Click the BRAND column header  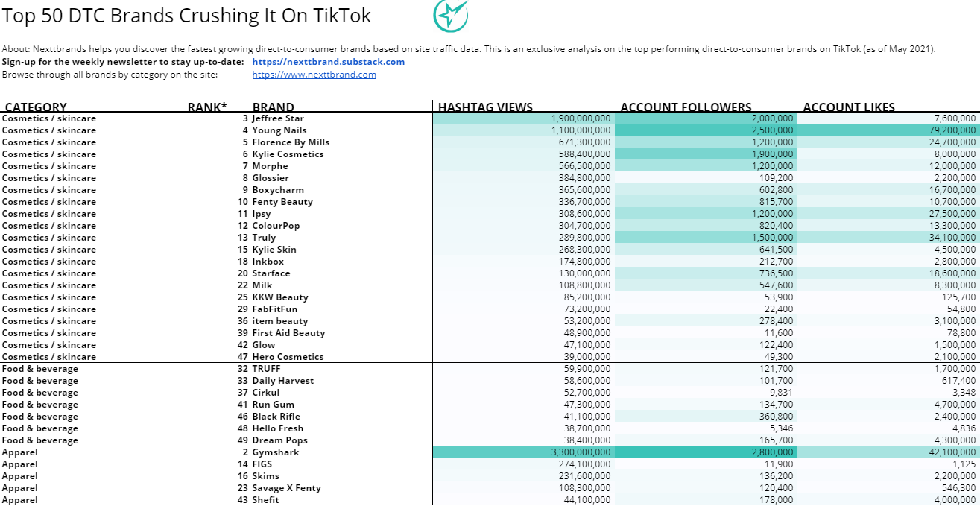[x=274, y=107]
